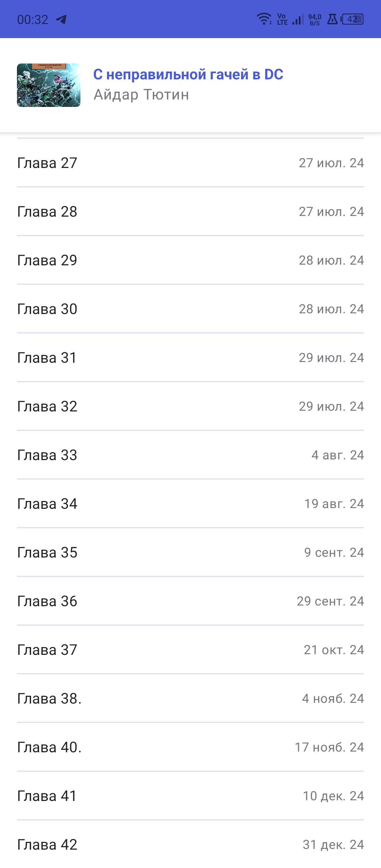The width and height of the screenshot is (381, 868).
Task: Tap the mobile signal strength icon
Action: click(298, 19)
